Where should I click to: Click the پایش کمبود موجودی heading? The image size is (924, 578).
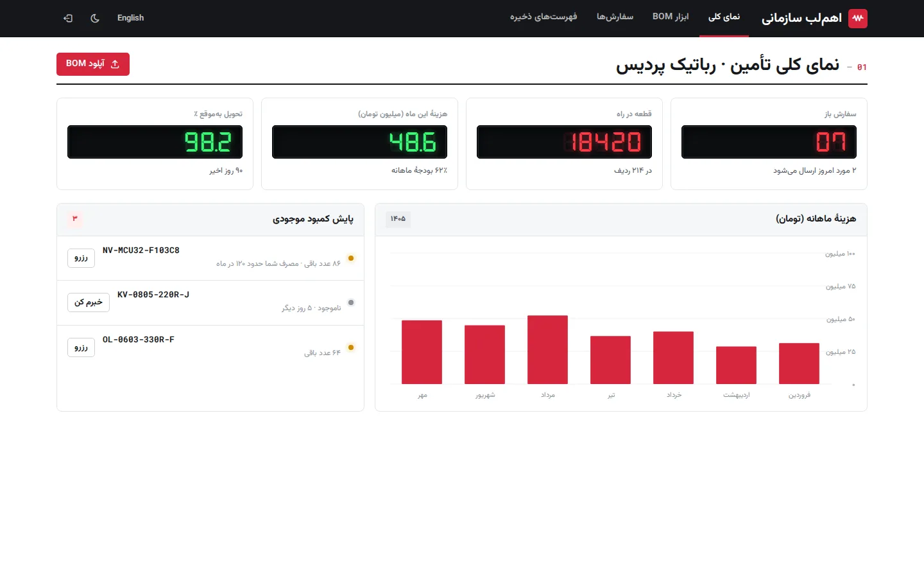(x=313, y=219)
